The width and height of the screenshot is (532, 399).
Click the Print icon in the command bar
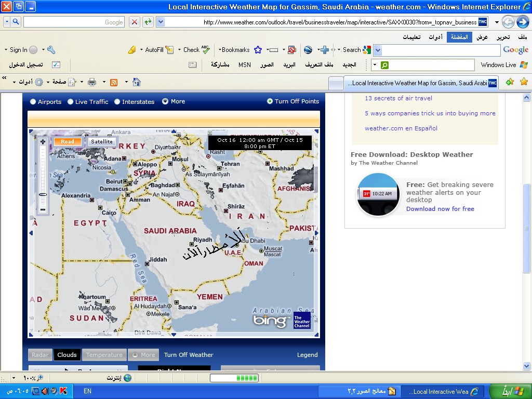pos(92,82)
